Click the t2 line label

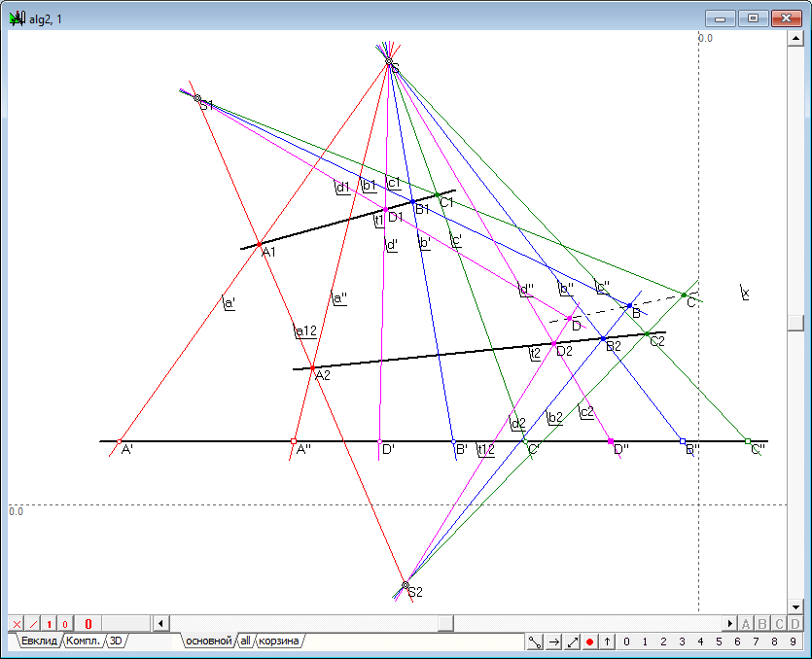point(535,354)
